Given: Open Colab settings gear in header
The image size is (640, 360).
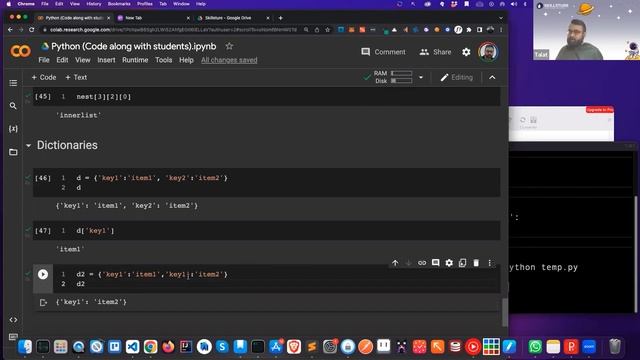Looking at the screenshot, I should (466, 52).
